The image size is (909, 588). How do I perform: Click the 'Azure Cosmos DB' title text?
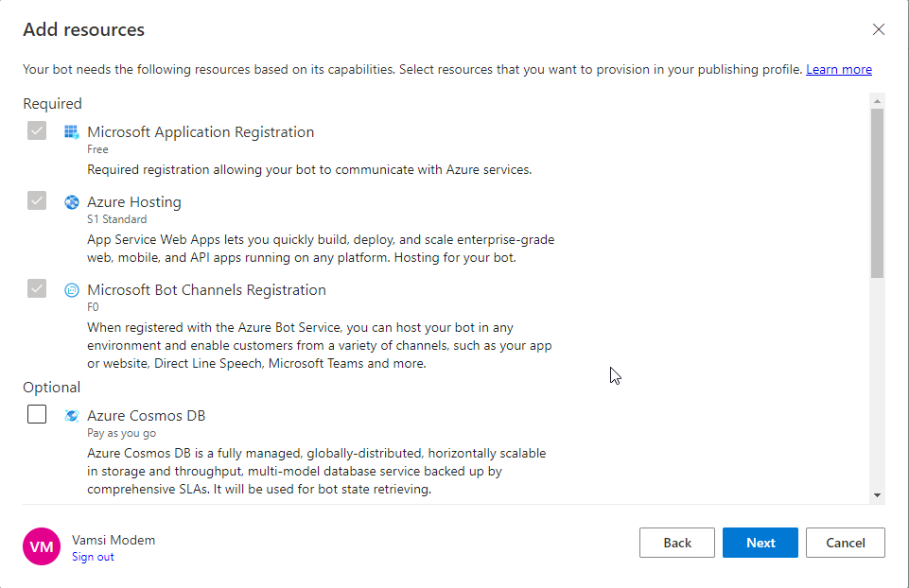point(146,416)
